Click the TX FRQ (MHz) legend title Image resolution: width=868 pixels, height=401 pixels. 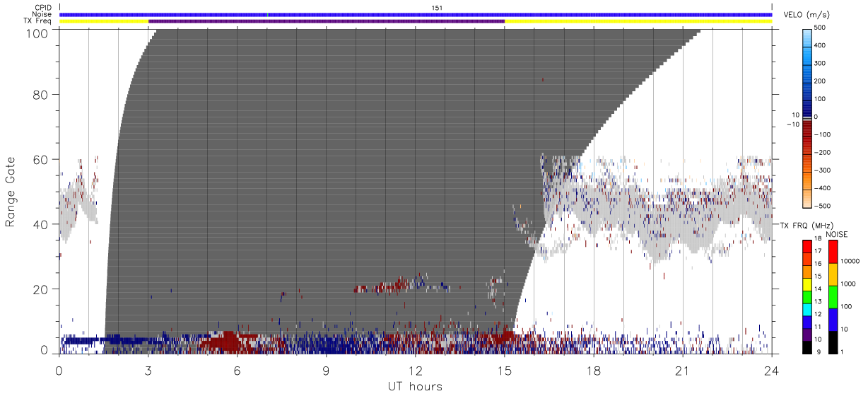807,225
